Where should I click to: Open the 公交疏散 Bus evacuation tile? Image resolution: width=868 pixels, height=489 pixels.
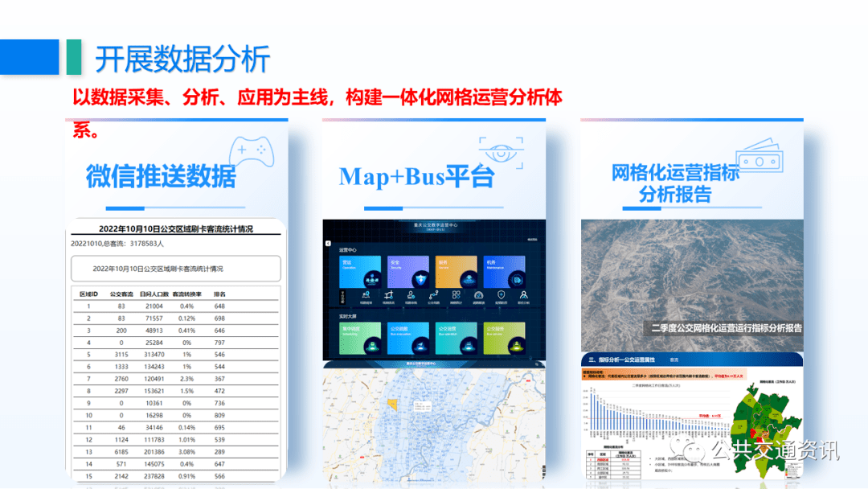408,339
